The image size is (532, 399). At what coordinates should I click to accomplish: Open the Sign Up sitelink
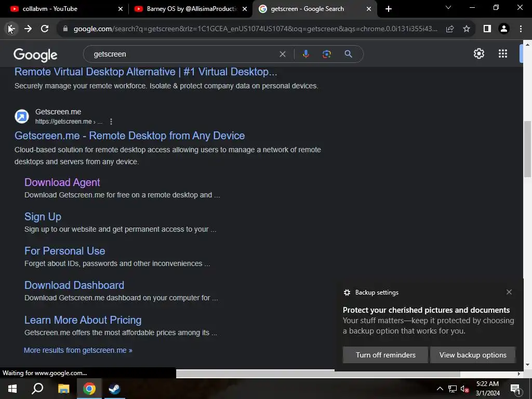(x=43, y=217)
